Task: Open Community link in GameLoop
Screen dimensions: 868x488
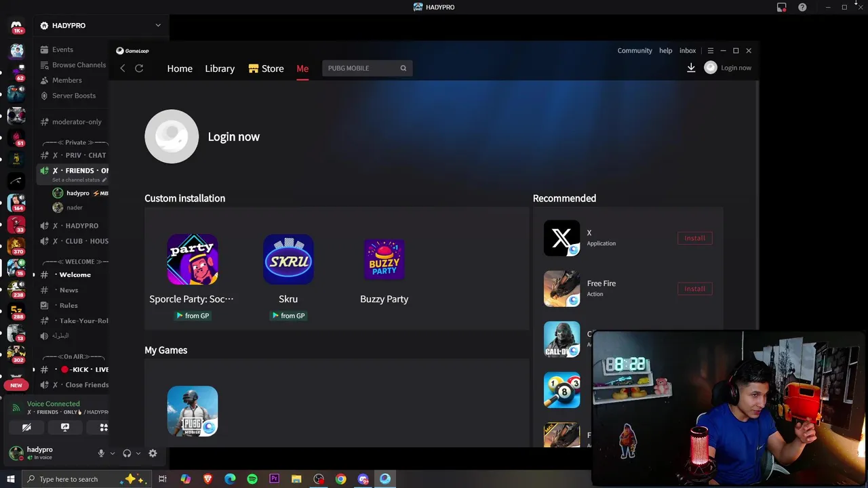Action: pyautogui.click(x=635, y=51)
